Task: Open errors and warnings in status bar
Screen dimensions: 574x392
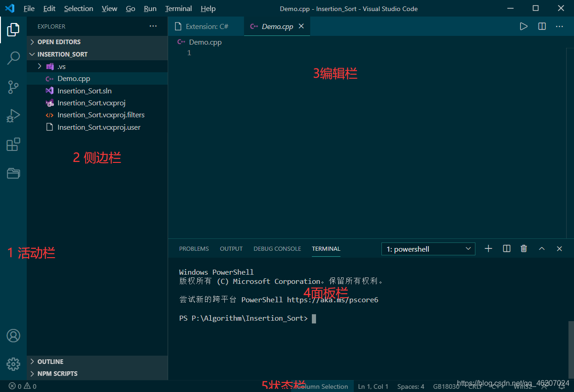Action: [x=23, y=386]
